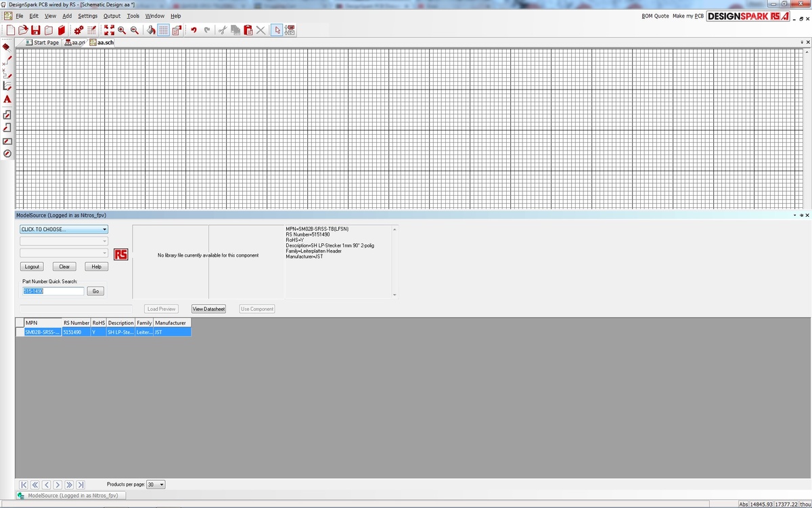The height and width of the screenshot is (508, 812).
Task: Open the Edit menu
Action: [34, 16]
